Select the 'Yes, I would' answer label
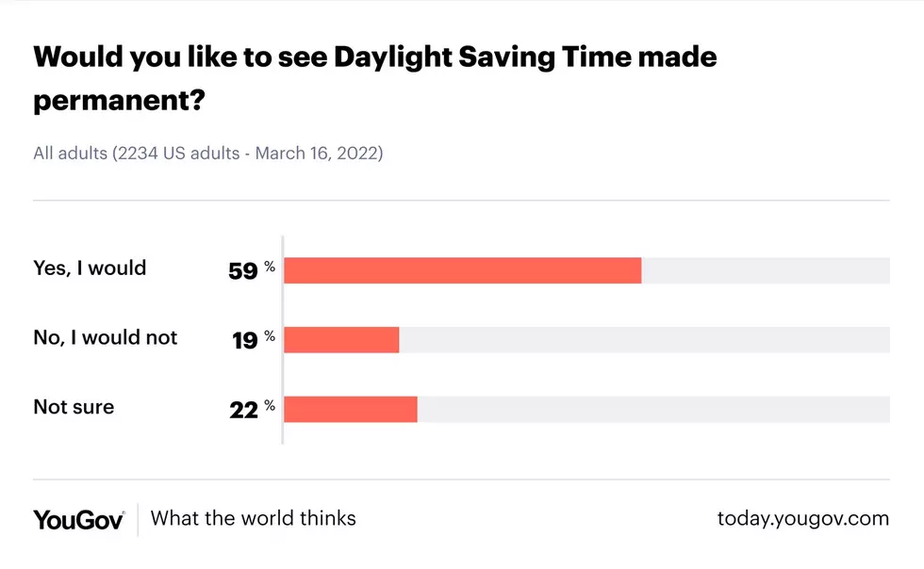This screenshot has width=924, height=569. click(90, 268)
